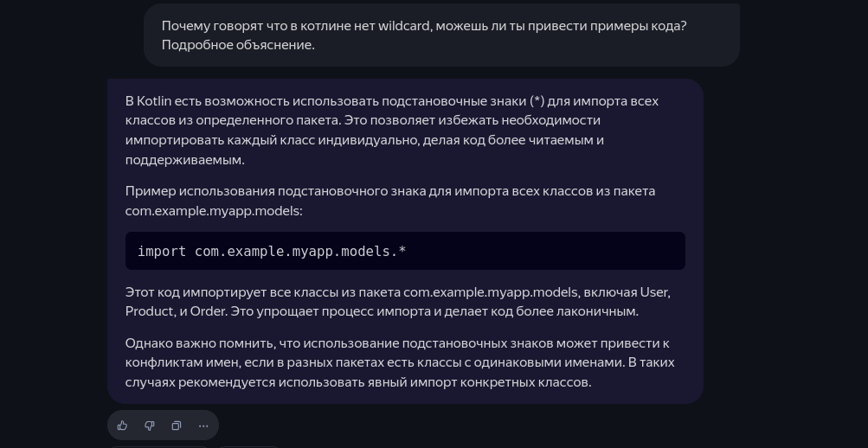
Task: Click the word "wildcard" in the question
Action: tap(404, 26)
